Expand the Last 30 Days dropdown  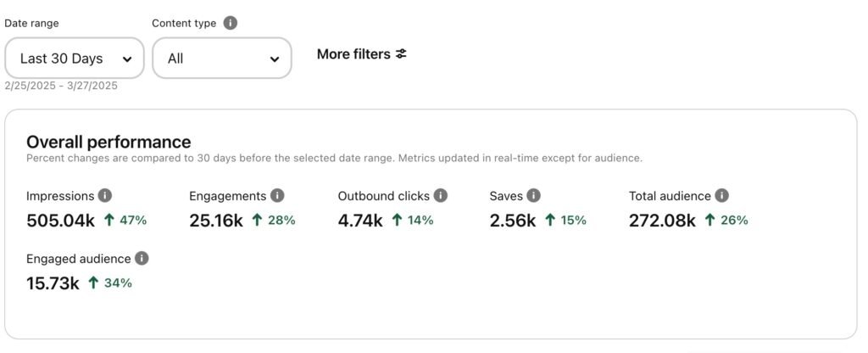point(75,59)
